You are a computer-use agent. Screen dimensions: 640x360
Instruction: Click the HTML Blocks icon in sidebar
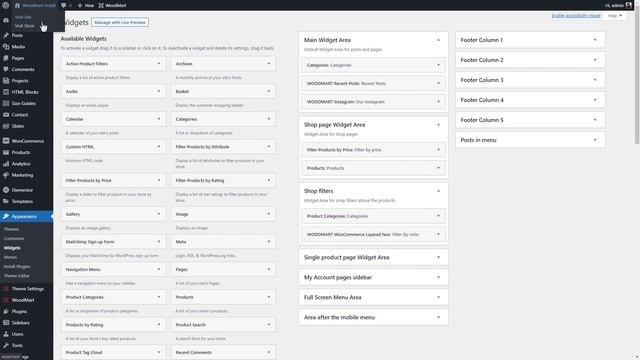tap(6, 92)
